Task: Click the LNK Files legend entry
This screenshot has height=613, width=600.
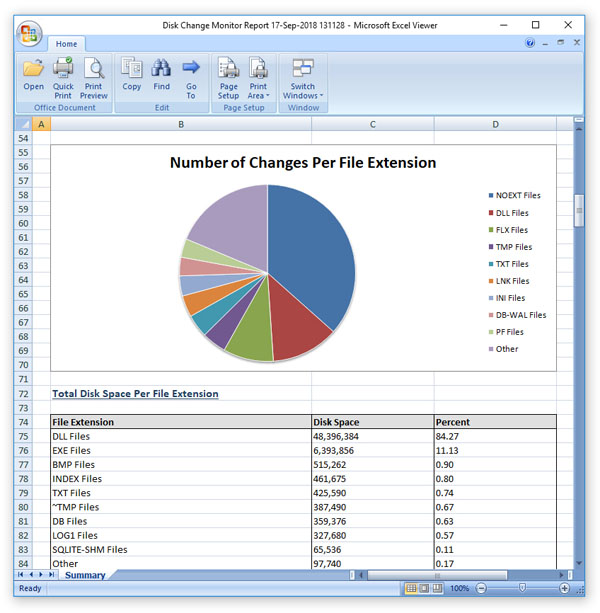Action: (509, 281)
